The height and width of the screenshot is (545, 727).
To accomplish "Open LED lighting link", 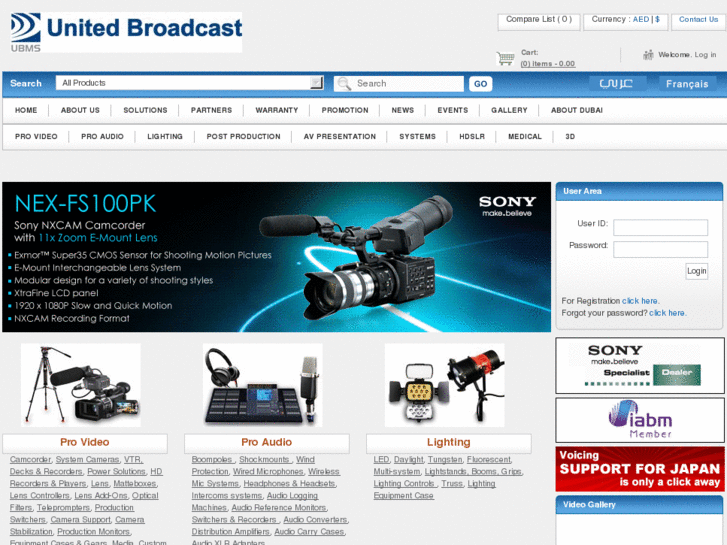I will pyautogui.click(x=381, y=460).
